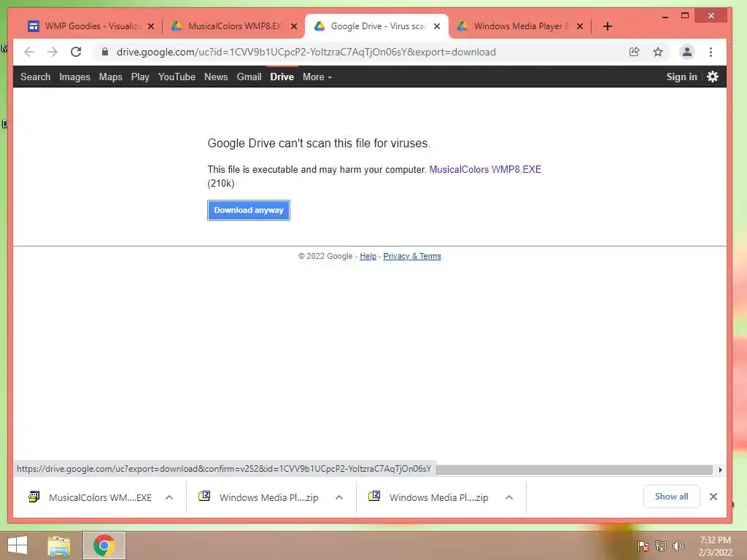
Task: Bookmark this page with the star
Action: 658,52
